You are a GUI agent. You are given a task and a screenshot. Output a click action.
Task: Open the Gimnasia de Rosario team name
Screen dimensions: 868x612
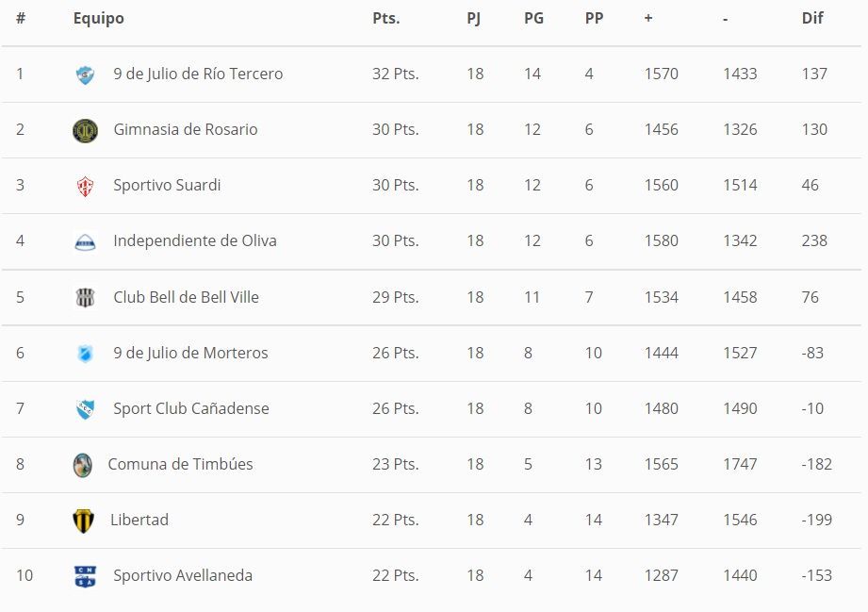[185, 129]
